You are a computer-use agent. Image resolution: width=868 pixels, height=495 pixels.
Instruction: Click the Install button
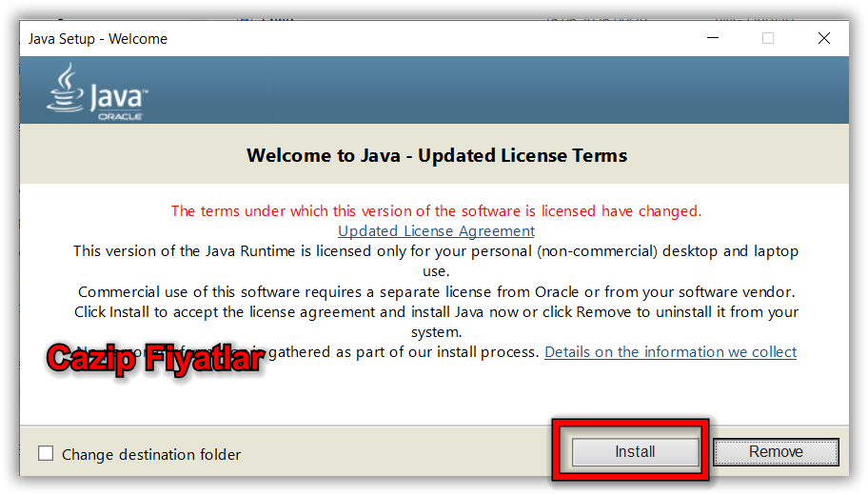[635, 452]
